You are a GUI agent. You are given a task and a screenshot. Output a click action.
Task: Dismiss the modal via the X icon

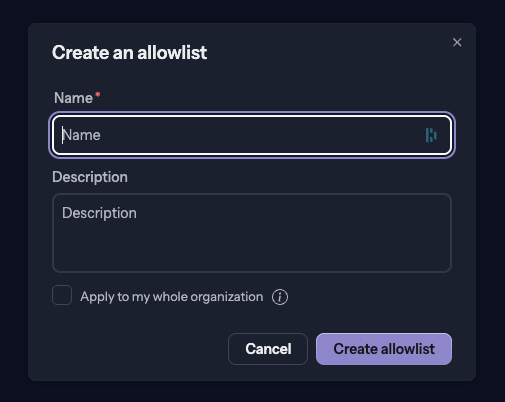click(x=457, y=42)
